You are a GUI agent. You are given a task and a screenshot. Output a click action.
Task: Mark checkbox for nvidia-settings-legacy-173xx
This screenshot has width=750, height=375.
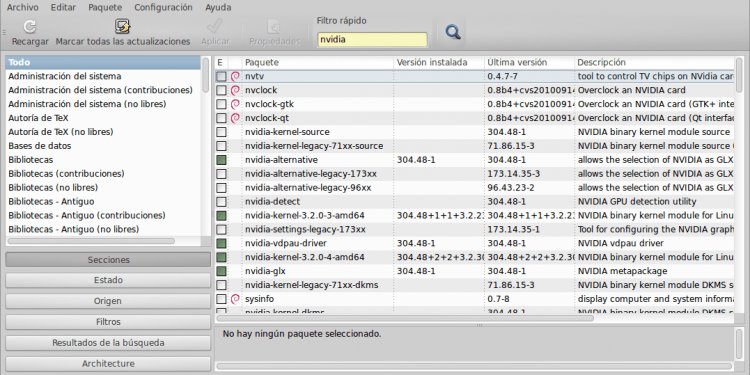coord(221,230)
